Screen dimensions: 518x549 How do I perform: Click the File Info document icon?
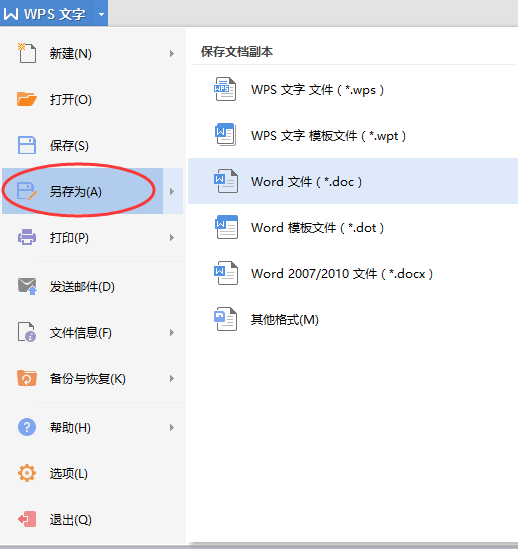coord(27,332)
